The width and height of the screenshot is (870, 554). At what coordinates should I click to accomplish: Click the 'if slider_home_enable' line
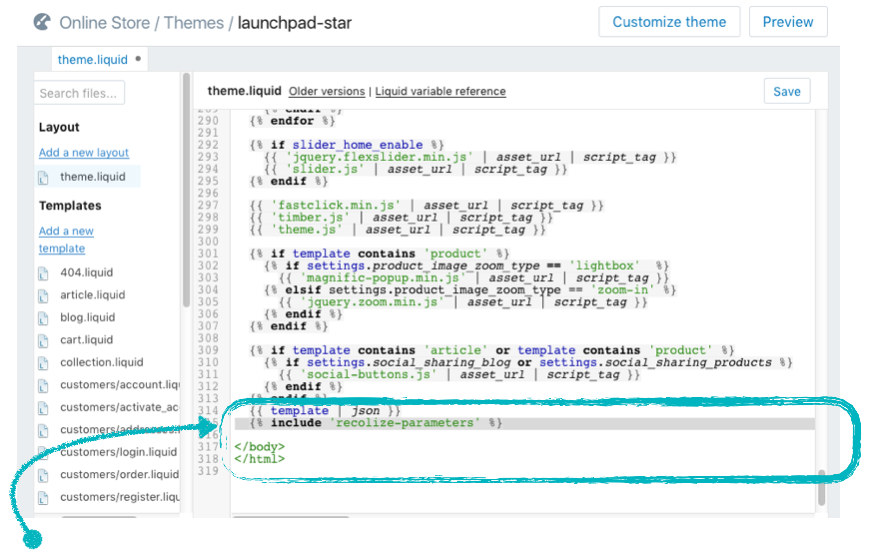[x=347, y=145]
